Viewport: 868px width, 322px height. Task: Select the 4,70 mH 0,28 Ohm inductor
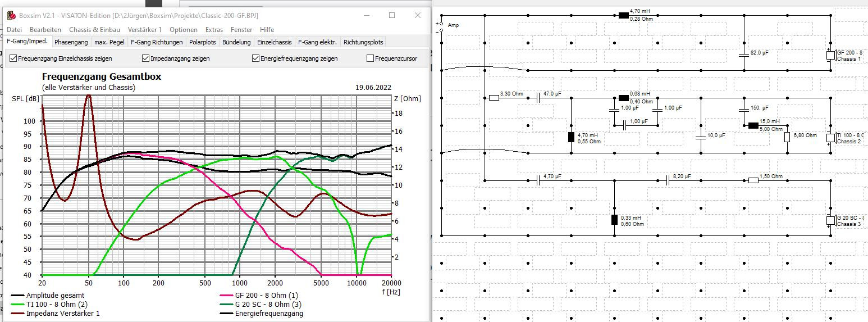[x=623, y=15]
